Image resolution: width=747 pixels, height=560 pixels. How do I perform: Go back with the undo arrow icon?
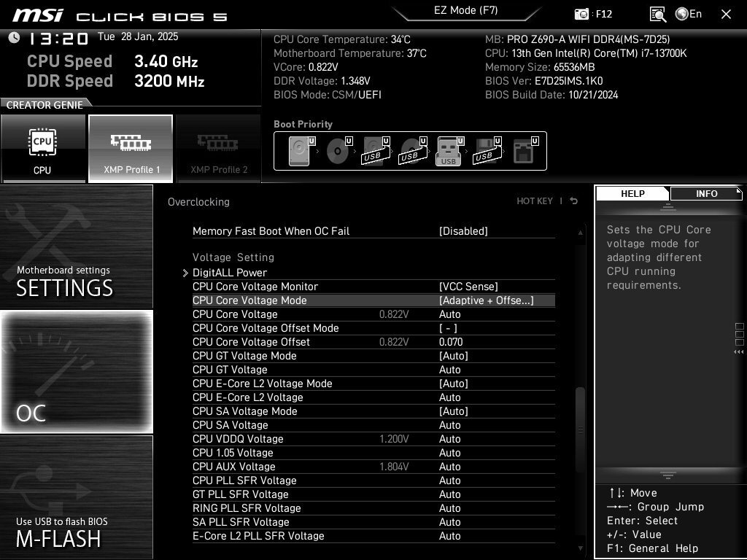coord(574,201)
